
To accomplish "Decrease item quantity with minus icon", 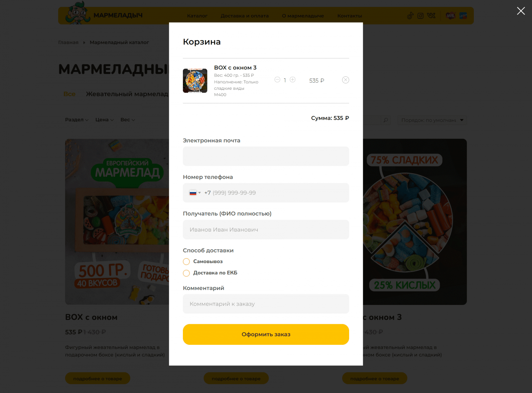I will 277,80.
